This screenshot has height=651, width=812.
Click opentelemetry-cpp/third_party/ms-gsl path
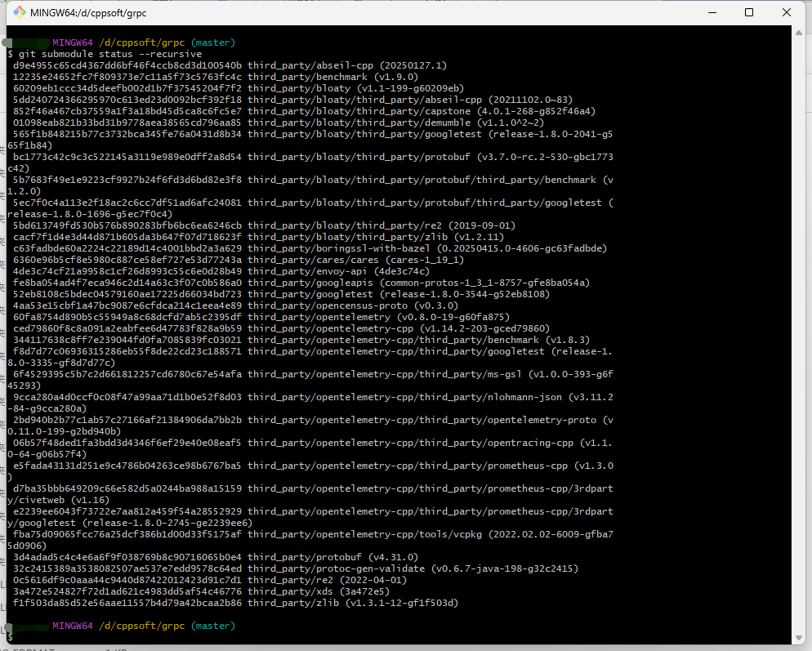tap(385, 373)
